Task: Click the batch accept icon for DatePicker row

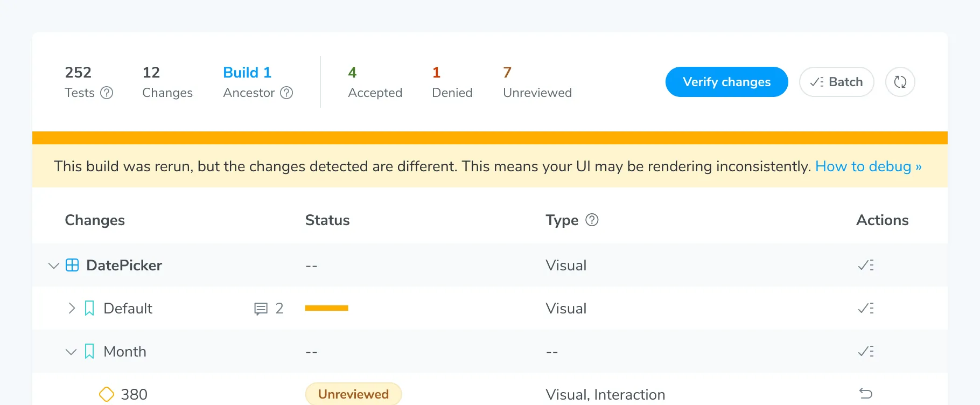Action: click(x=865, y=265)
